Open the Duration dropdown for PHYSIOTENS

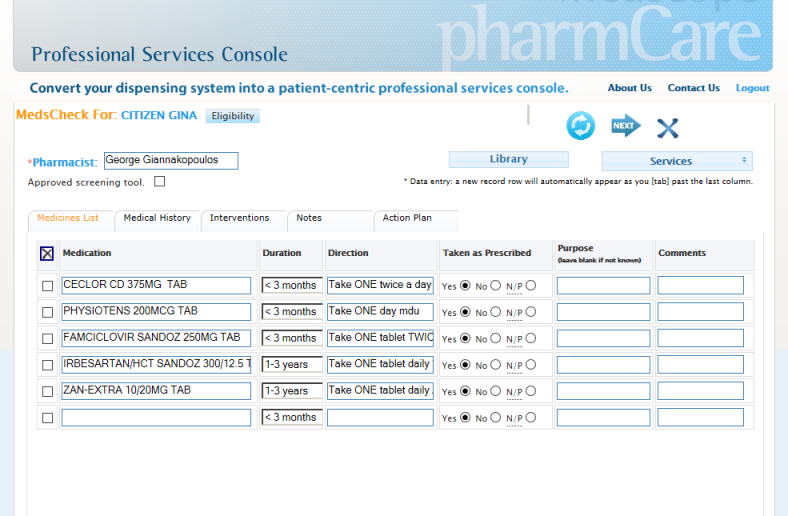291,312
